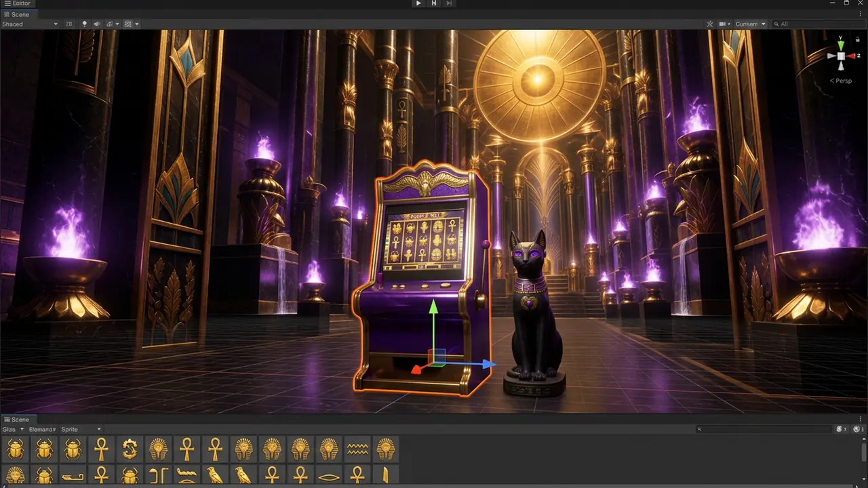The height and width of the screenshot is (488, 868).
Task: Toggle scene audio with the speaker icon
Action: [x=97, y=24]
